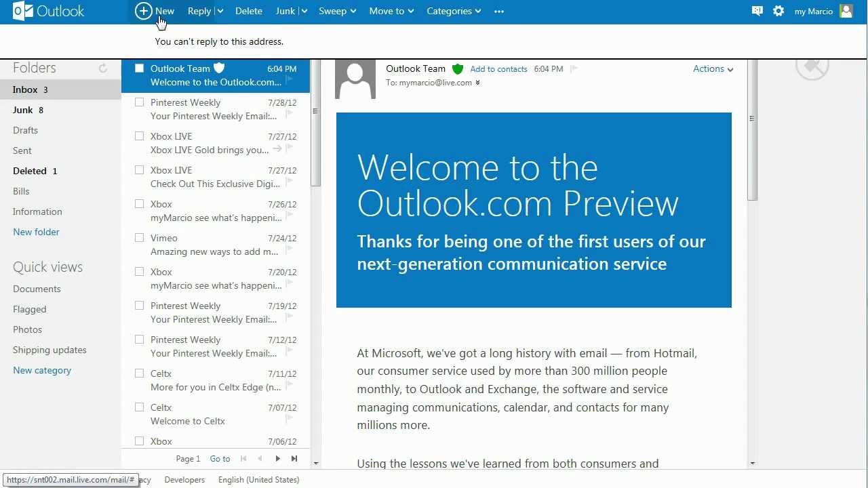Click the Outlook logo icon
Screen dimensions: 868x488
[x=23, y=11]
